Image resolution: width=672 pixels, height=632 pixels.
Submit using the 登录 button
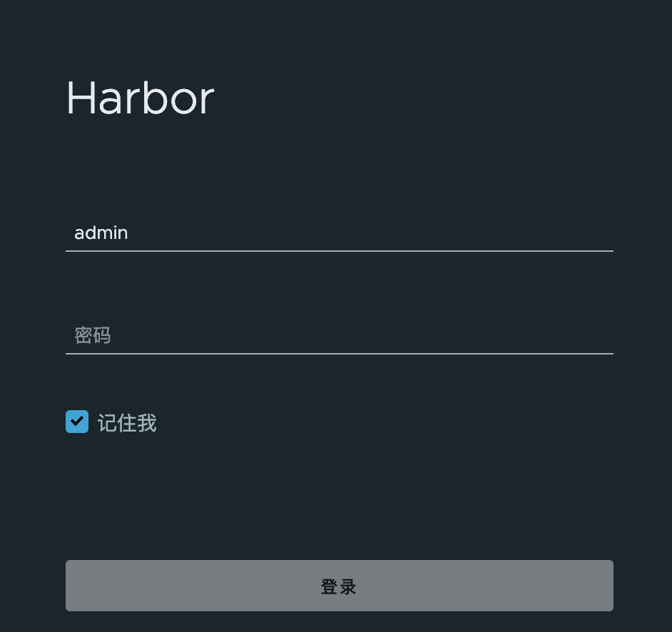(340, 586)
